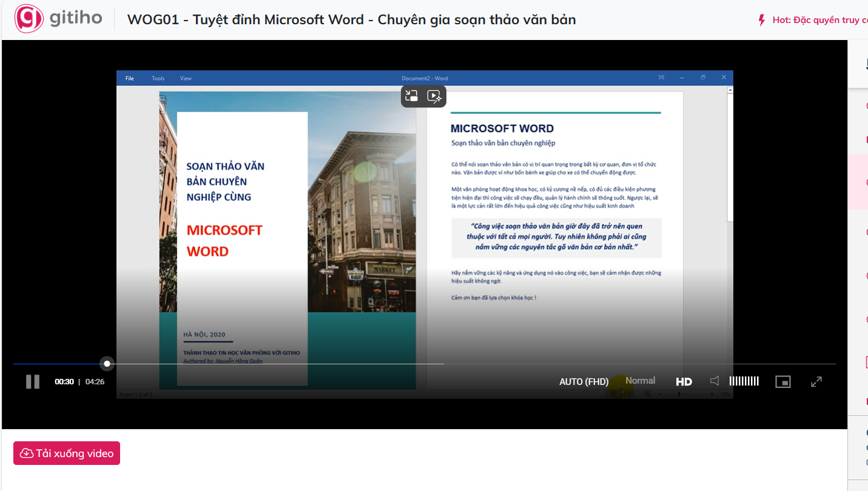Click Word focus mode icon in video
868x491 pixels.
pos(661,78)
